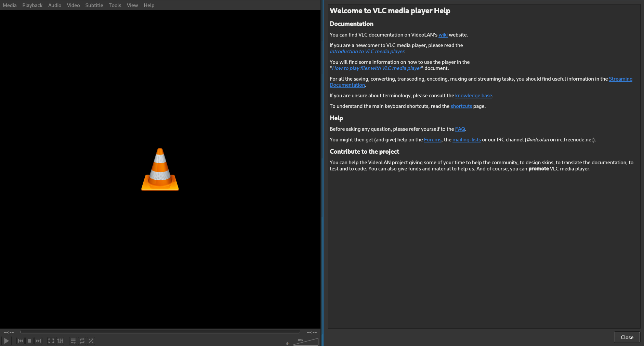Click the Play button

[x=6, y=341]
